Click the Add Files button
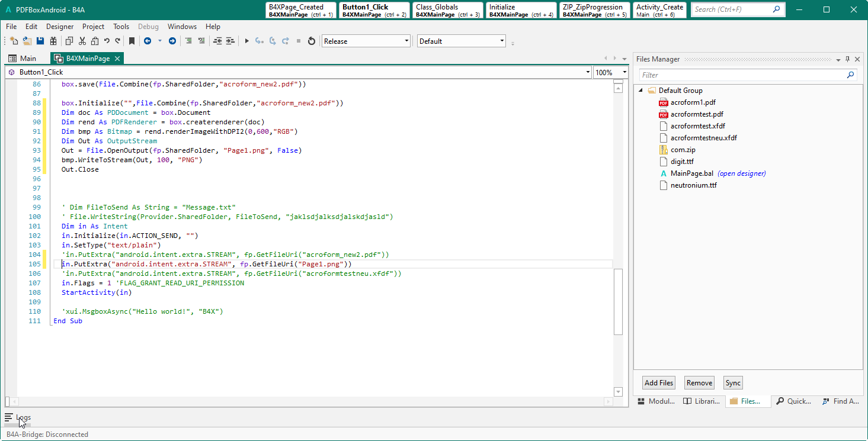The image size is (868, 441). point(659,383)
